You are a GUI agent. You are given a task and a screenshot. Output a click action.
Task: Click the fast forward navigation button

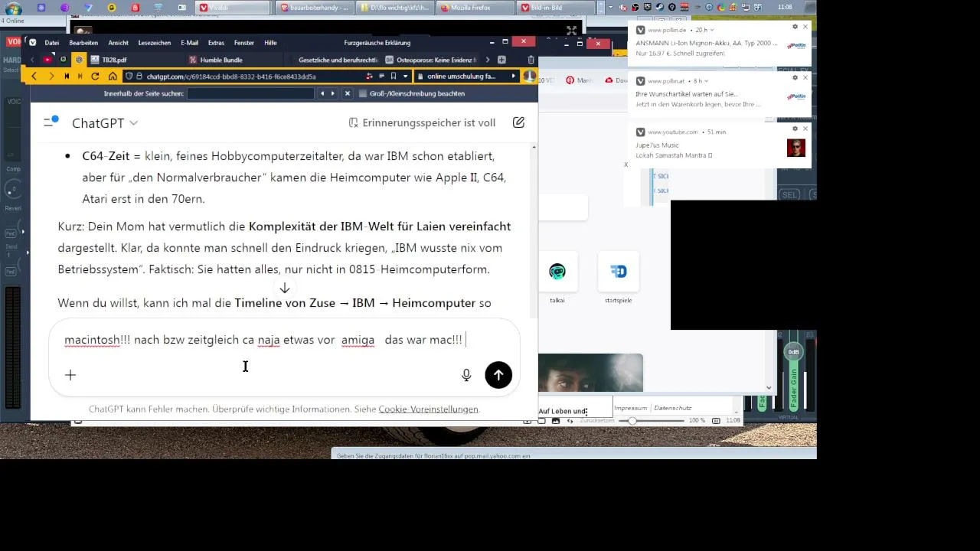80,77
